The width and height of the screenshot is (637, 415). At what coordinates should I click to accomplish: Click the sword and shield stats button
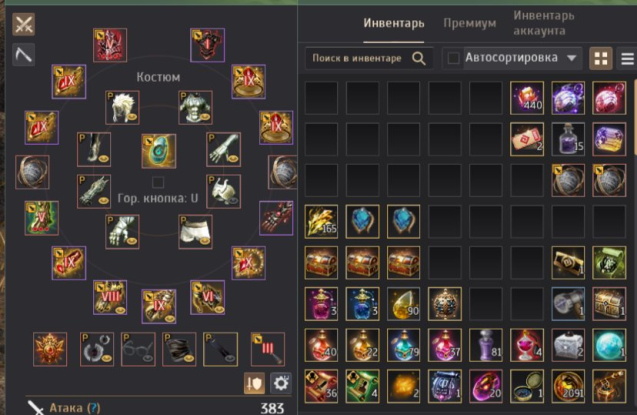coord(254,383)
